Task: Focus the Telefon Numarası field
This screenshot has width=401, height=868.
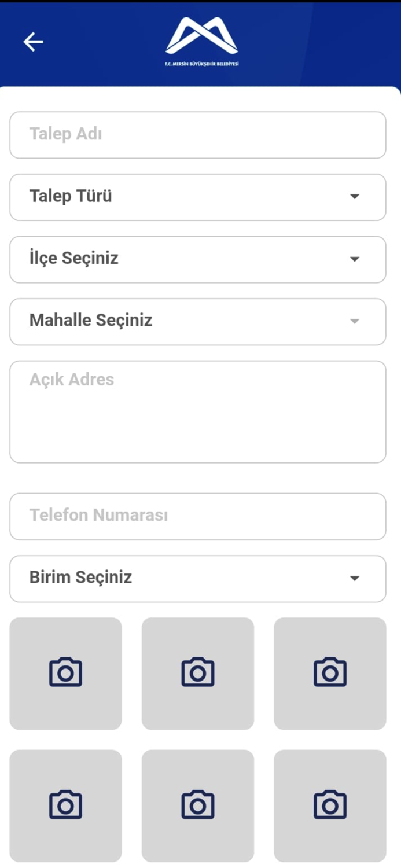Action: point(197,517)
